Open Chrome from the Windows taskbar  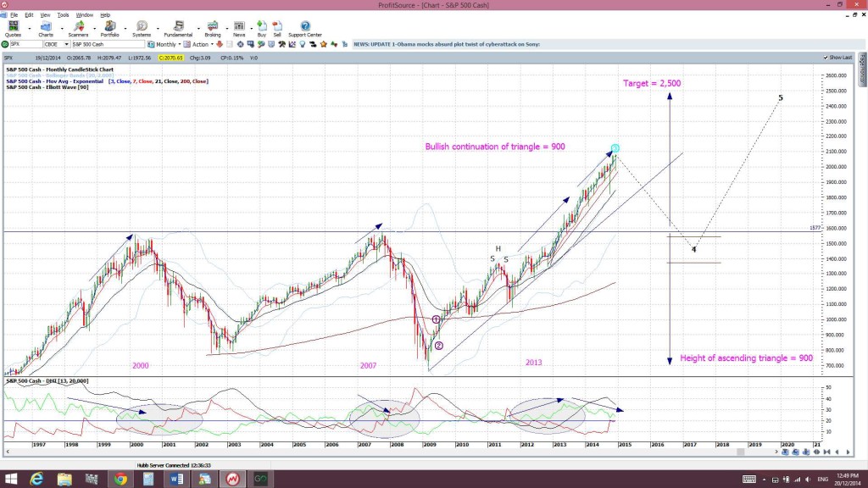(120, 480)
